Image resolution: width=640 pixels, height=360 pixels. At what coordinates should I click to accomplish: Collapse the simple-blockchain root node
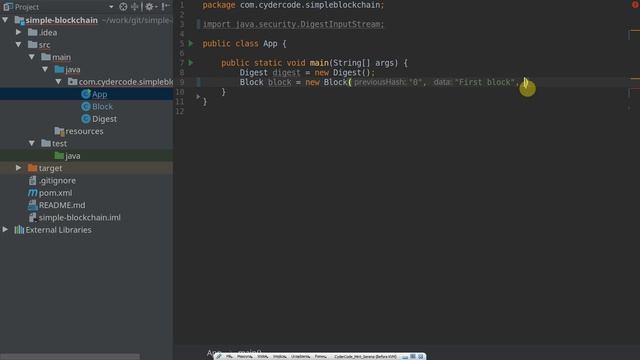point(5,20)
